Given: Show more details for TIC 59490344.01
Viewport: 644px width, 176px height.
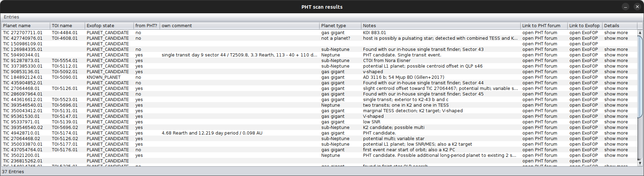Looking at the screenshot, I should tap(616, 55).
